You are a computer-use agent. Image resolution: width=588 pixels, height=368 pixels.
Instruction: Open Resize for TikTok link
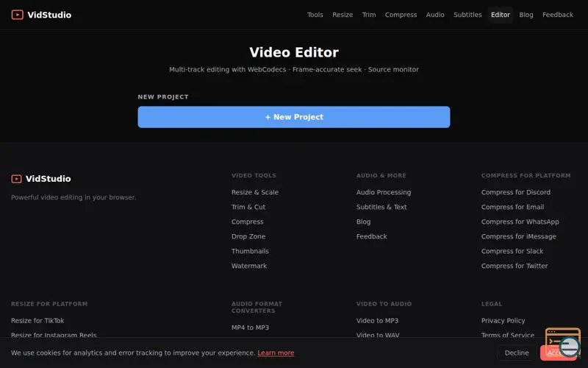click(37, 320)
